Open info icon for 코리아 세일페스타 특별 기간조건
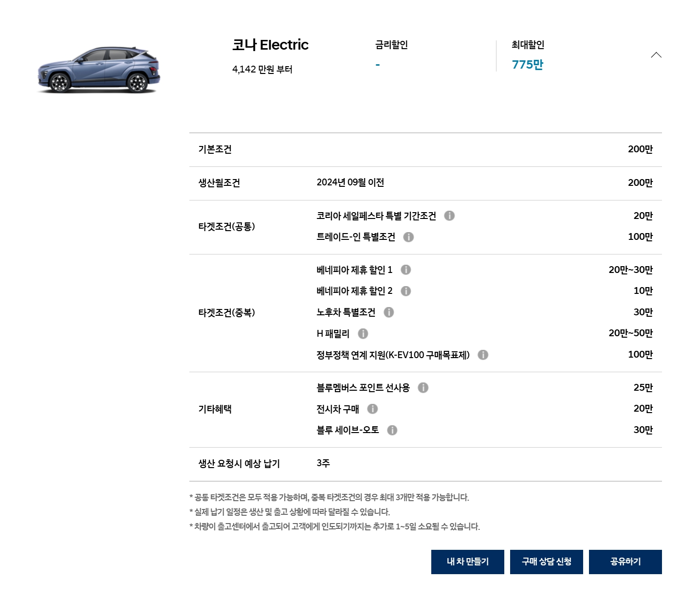 449,216
